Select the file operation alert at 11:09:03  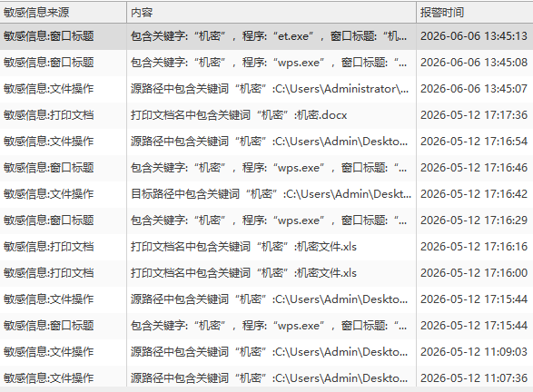[x=267, y=352]
